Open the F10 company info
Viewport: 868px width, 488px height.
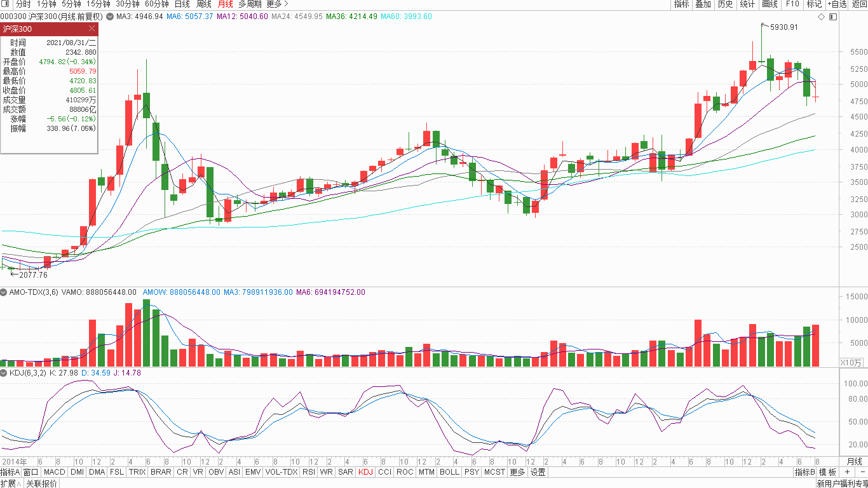[792, 4]
